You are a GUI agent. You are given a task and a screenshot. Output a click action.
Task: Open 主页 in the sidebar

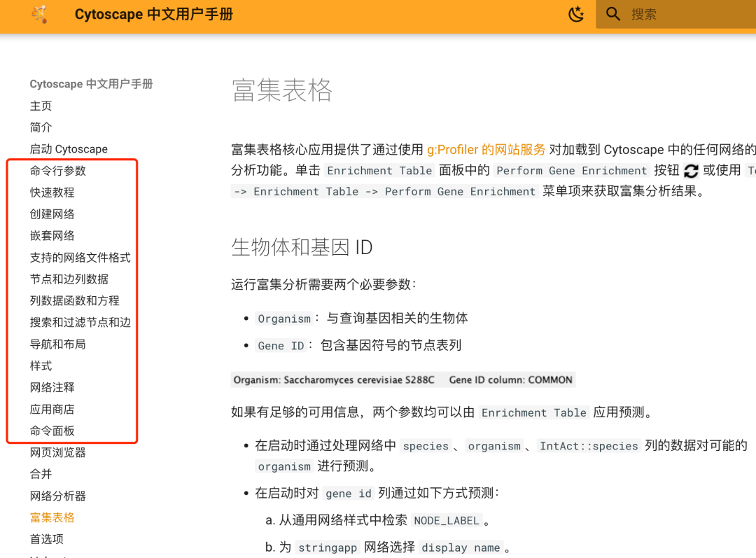coord(41,106)
